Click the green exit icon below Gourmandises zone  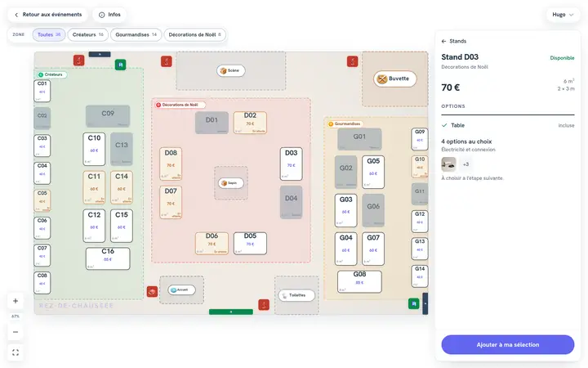tap(413, 303)
